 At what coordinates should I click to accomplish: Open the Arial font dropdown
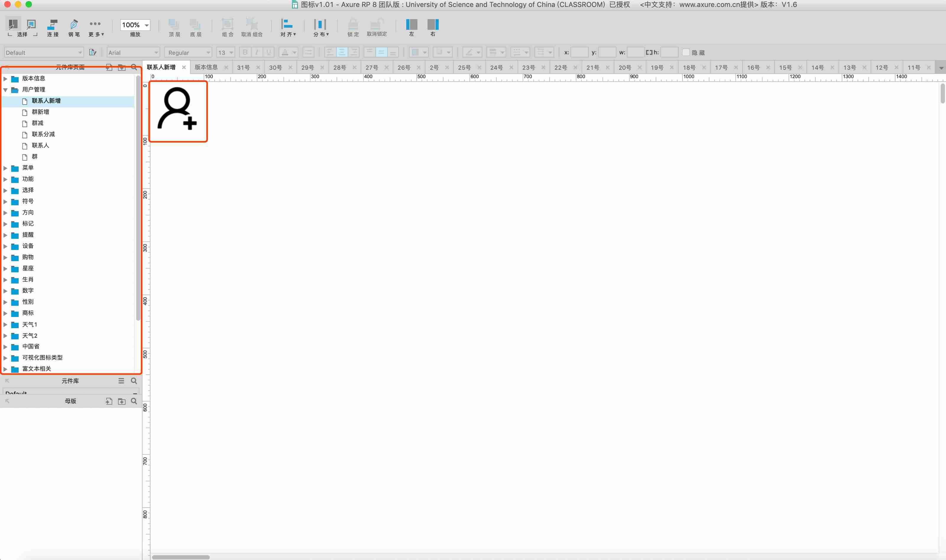click(x=133, y=52)
